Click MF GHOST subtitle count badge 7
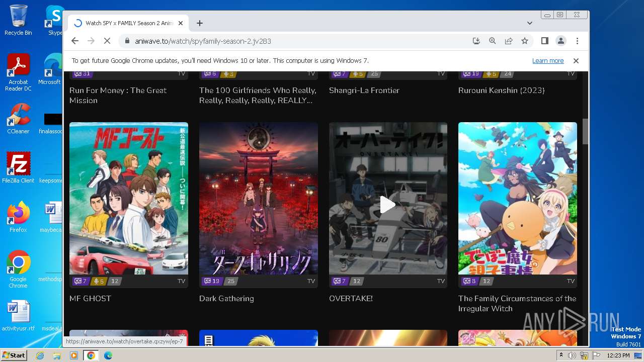The width and height of the screenshot is (644, 362). click(80, 281)
